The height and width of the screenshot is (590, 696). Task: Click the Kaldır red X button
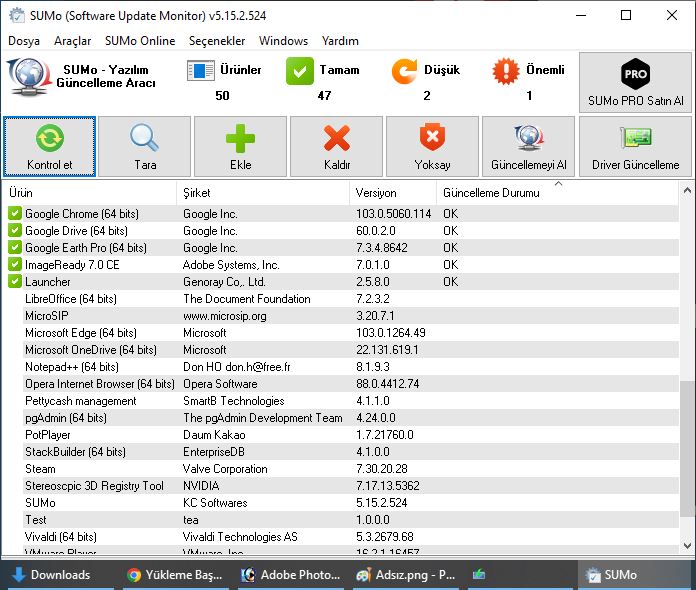click(336, 147)
